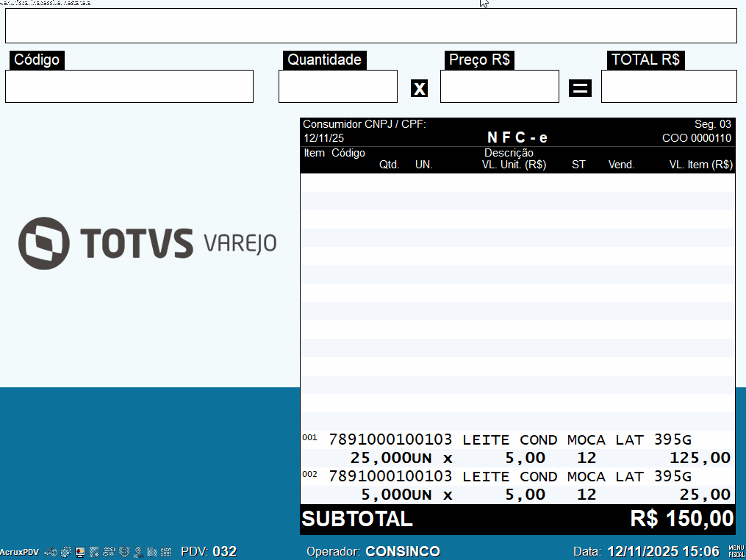Click the person status icon in bottom bar
Screen dimensions: 746x560
coord(138,552)
